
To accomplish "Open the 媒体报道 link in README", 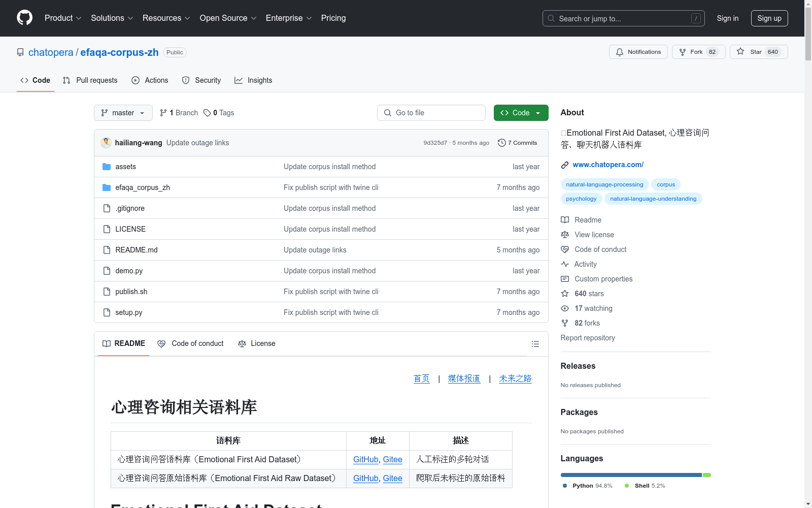I will point(464,378).
